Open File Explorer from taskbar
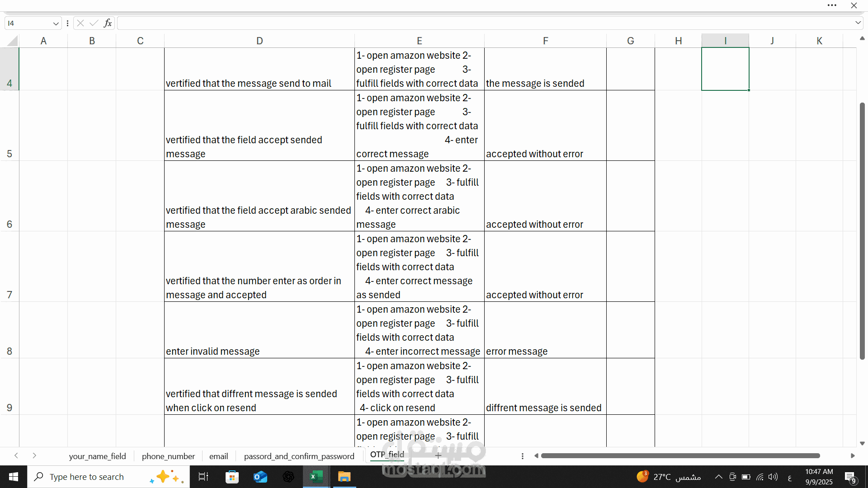Screen dimensions: 868x488 [344, 477]
